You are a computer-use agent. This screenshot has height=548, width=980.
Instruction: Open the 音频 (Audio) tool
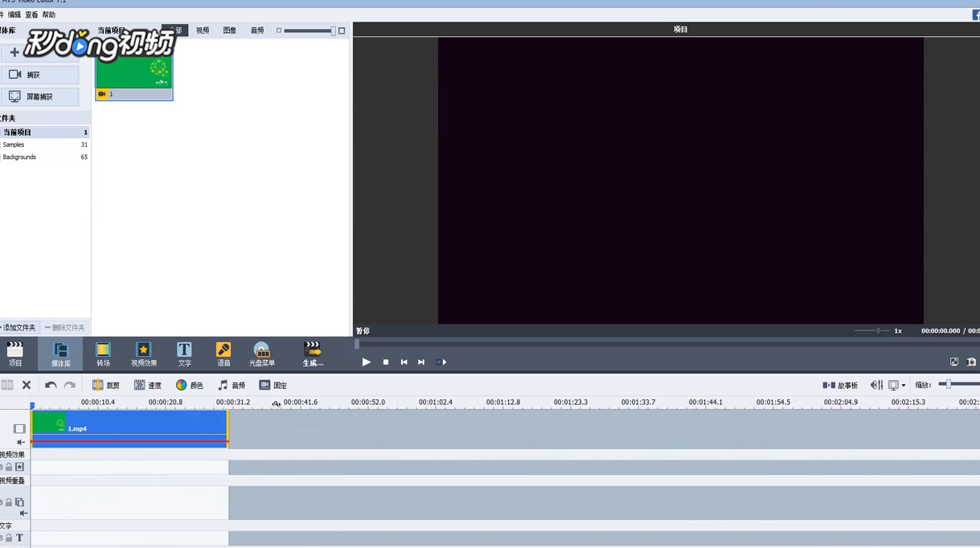[x=232, y=385]
